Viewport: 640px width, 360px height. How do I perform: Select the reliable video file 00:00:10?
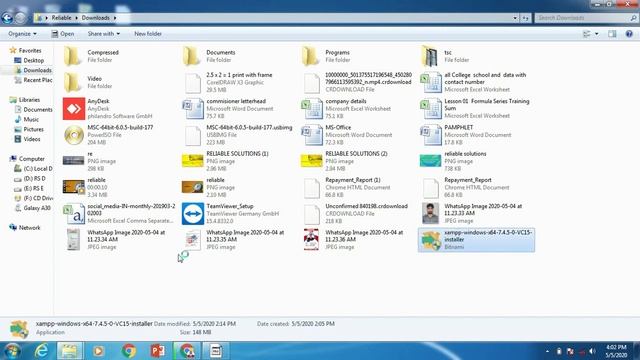point(74,187)
